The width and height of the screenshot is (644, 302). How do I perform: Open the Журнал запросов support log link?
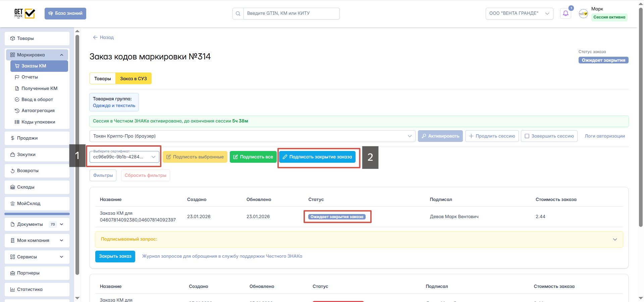click(x=222, y=256)
